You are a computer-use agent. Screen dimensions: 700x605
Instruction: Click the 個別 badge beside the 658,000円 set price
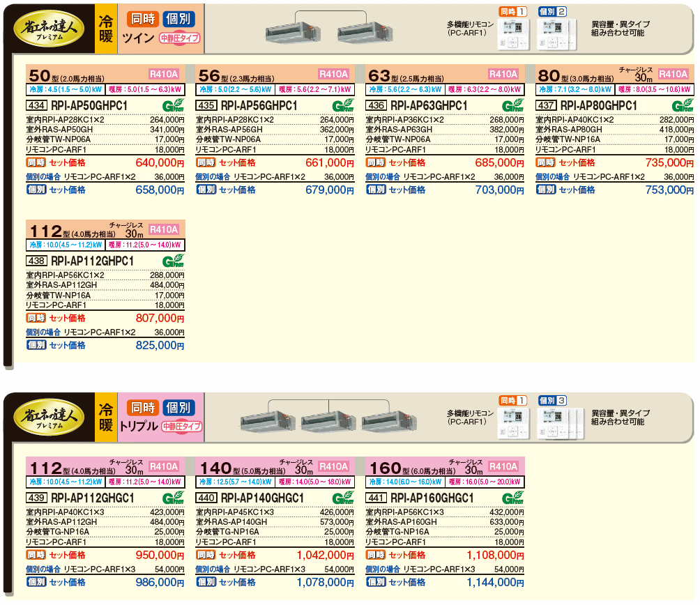pyautogui.click(x=36, y=190)
